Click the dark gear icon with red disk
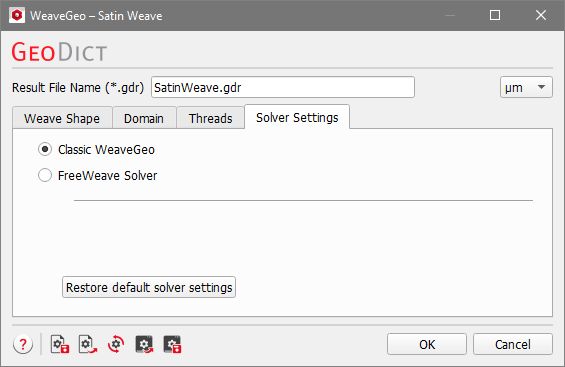565x367 pixels. pos(172,344)
